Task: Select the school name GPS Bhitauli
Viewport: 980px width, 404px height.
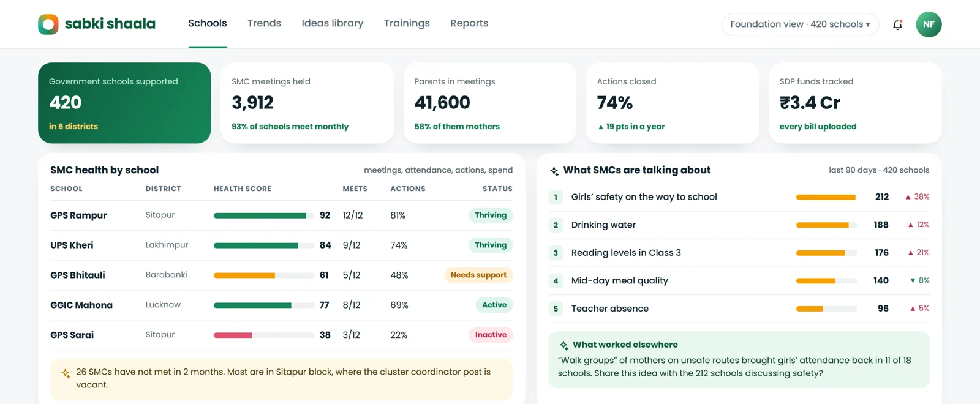Action: (x=78, y=275)
